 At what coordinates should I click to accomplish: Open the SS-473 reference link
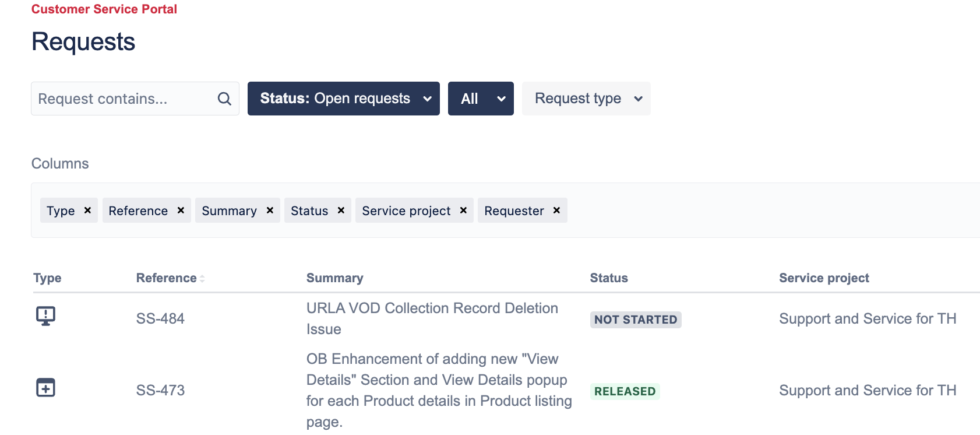point(160,390)
